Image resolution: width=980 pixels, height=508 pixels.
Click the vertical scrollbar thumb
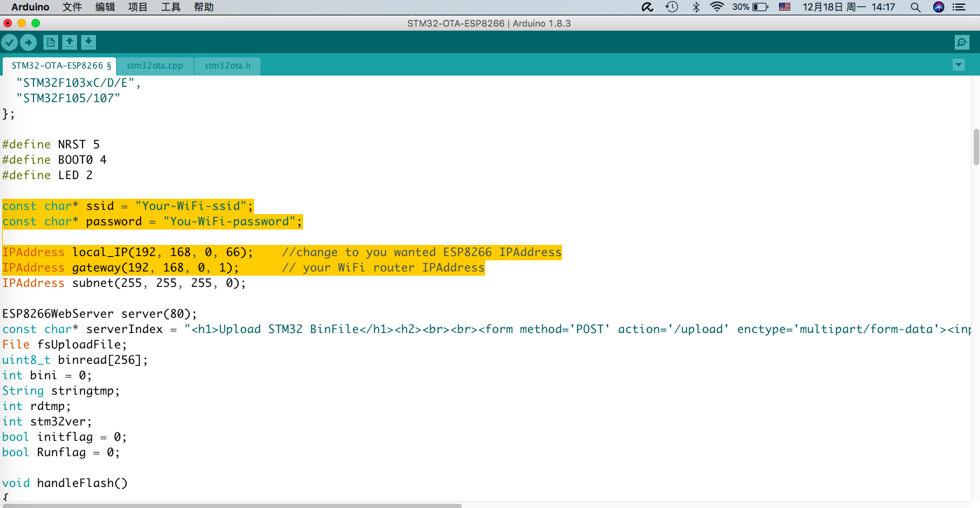pyautogui.click(x=976, y=147)
